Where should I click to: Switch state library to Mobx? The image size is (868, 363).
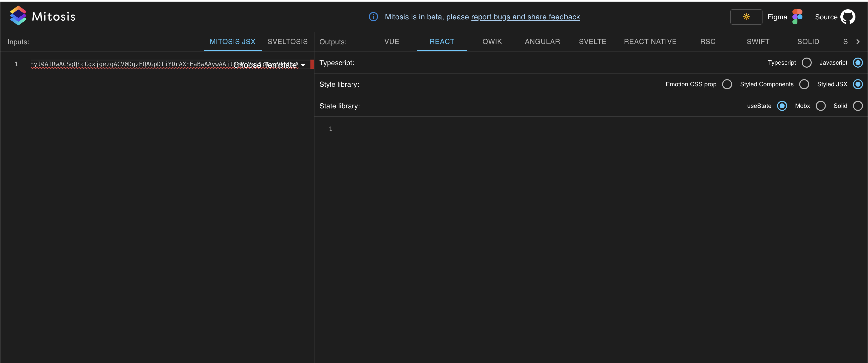point(821,106)
